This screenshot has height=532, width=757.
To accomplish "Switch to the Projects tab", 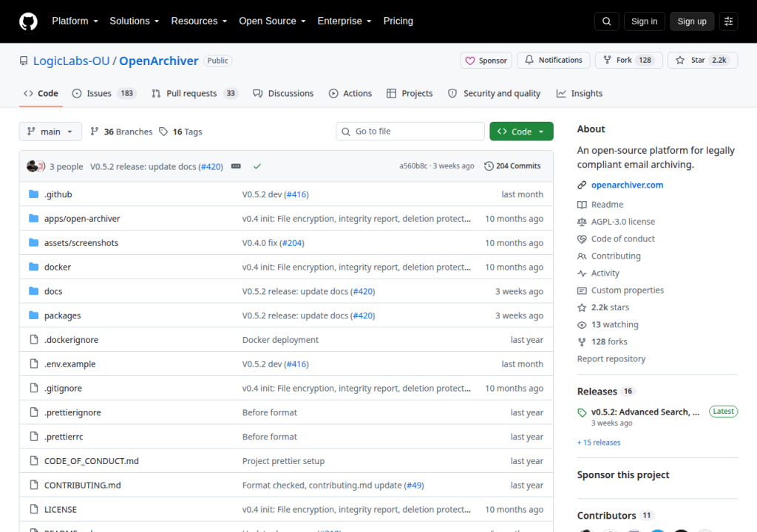I will click(x=410, y=93).
